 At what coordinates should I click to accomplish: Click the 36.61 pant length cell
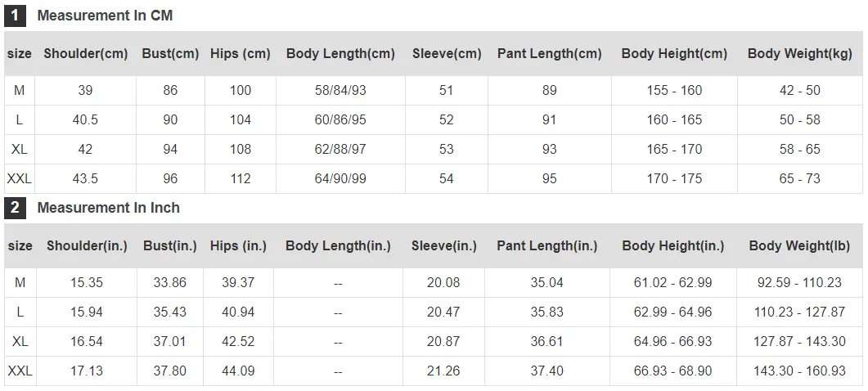[x=547, y=342]
